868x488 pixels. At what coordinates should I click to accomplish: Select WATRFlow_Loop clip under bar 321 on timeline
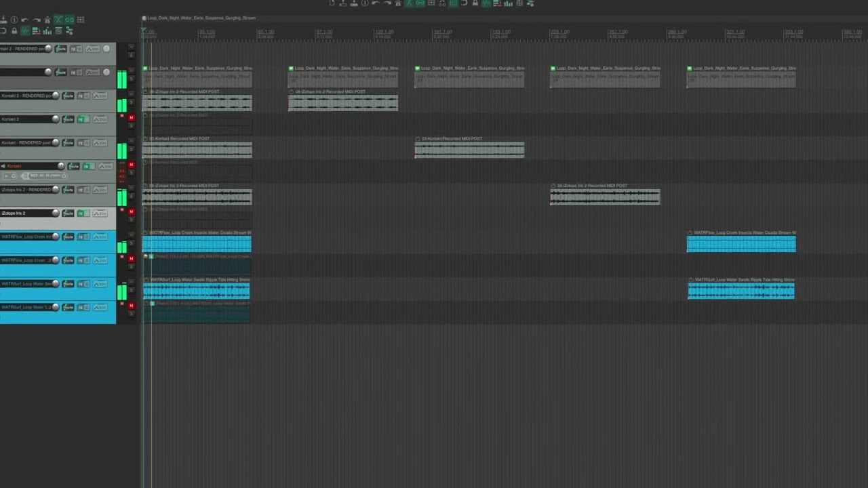741,241
